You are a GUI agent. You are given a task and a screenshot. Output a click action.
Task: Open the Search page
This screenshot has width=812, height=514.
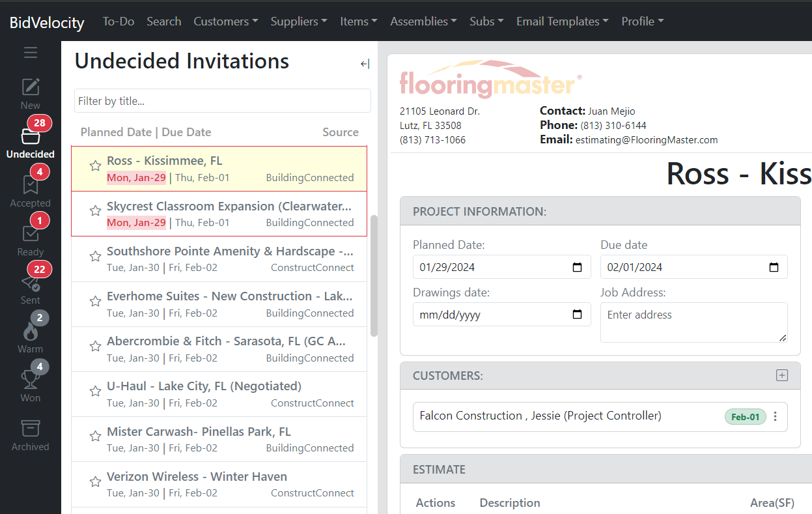coord(164,21)
